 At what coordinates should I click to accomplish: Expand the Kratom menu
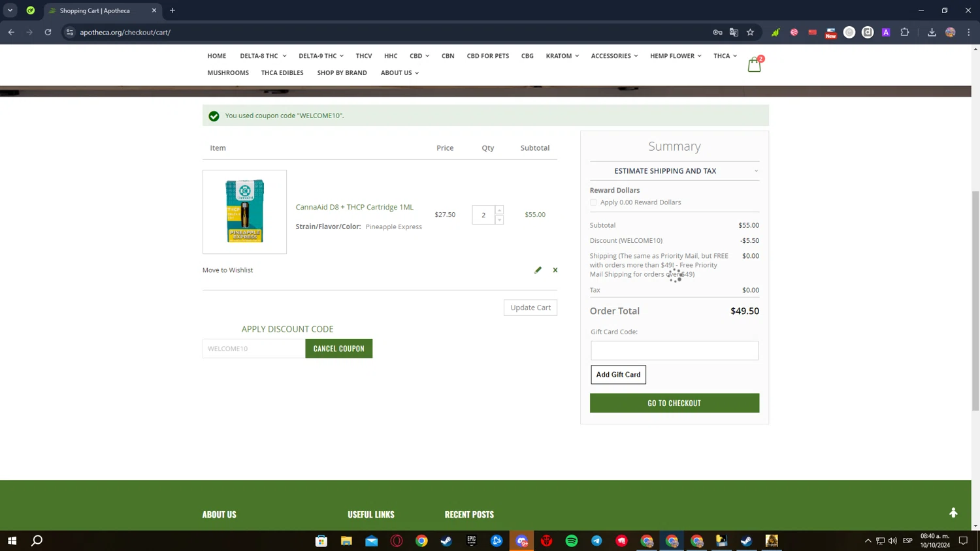click(563, 56)
